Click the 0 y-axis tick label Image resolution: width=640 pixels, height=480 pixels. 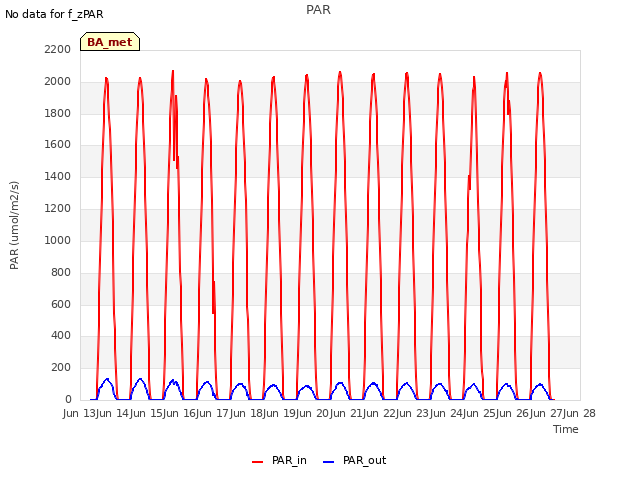[x=68, y=400]
